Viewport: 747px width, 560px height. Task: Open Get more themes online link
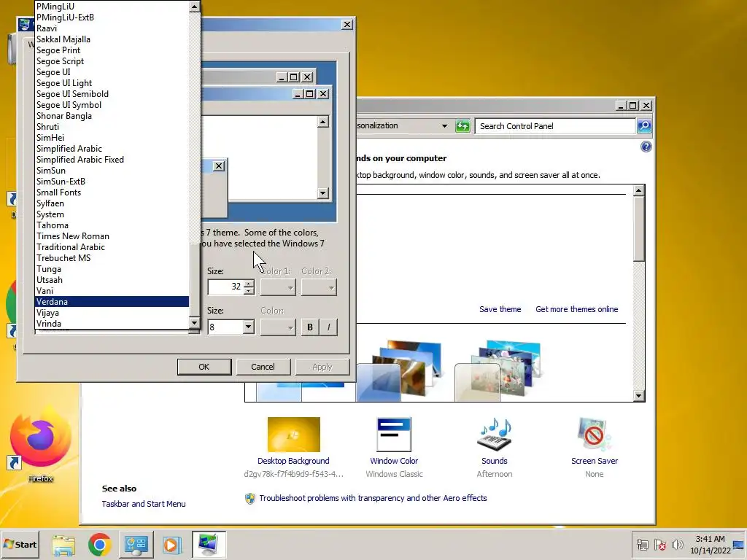click(x=576, y=309)
